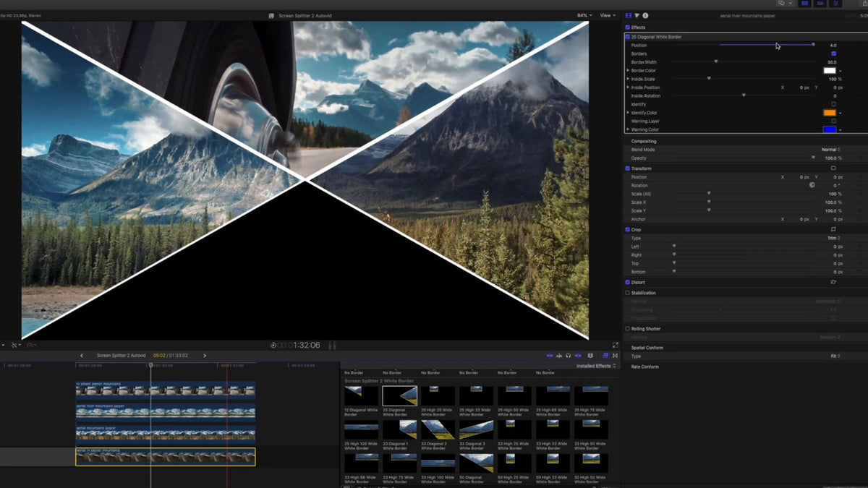Screen dimensions: 868x488
Task: Click the Screen Splitter 2 Autovid project title
Action: tap(305, 15)
